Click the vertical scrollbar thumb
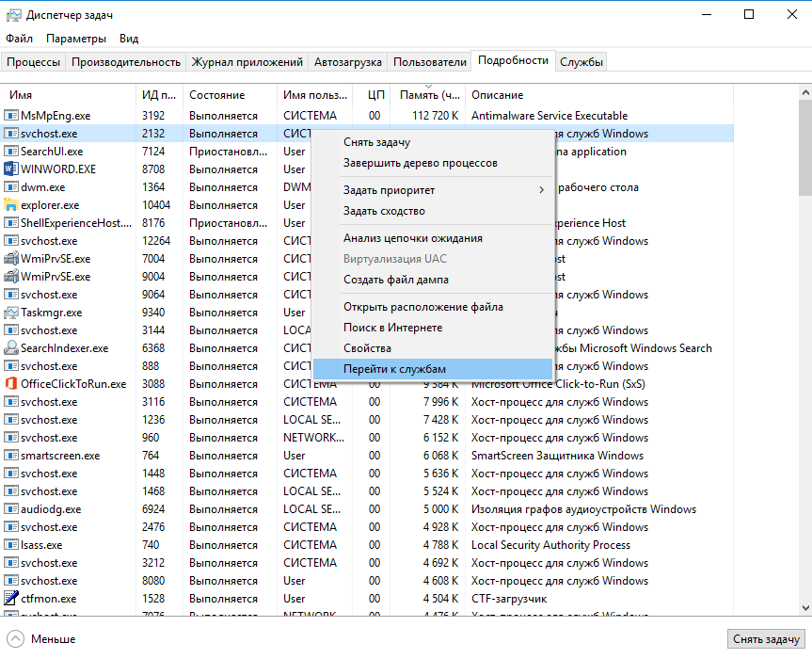The height and width of the screenshot is (659, 812). tap(805, 148)
